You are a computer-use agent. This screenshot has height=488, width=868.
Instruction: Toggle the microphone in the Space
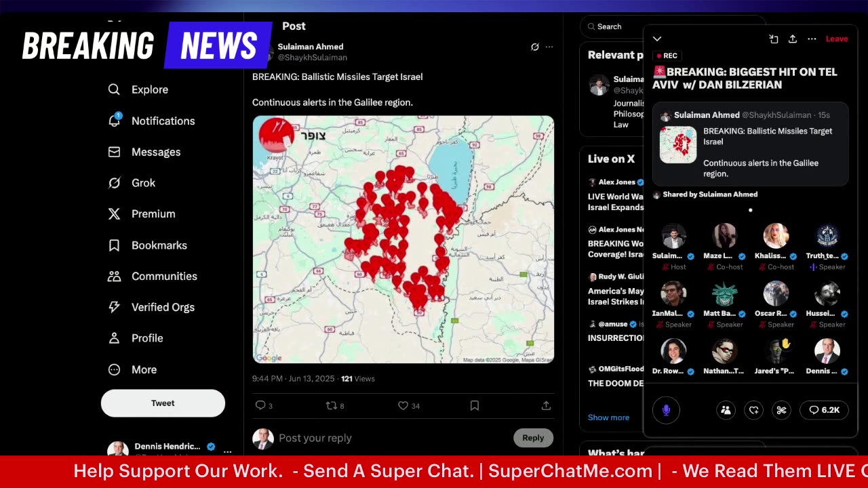coord(666,410)
